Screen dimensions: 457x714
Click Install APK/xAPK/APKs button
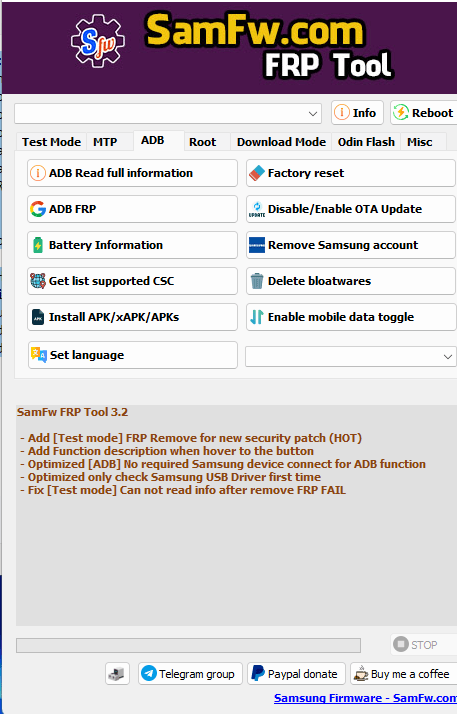tap(132, 317)
